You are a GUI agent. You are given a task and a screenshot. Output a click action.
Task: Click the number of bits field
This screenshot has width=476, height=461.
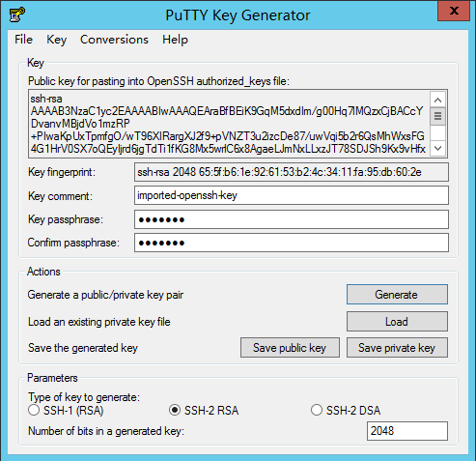(x=407, y=431)
